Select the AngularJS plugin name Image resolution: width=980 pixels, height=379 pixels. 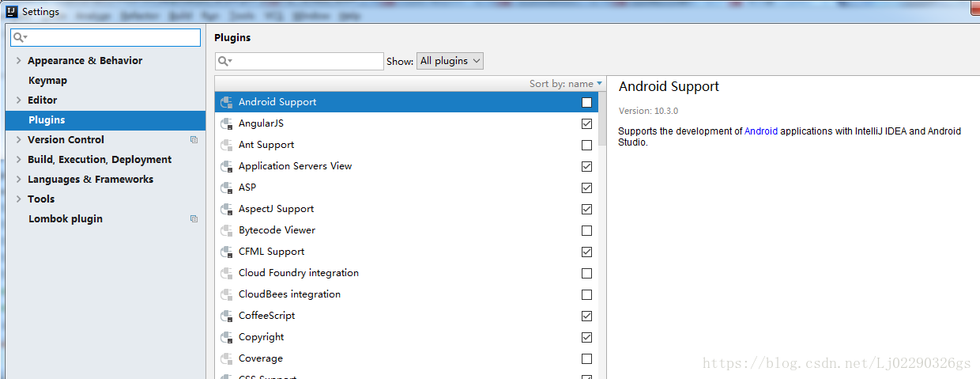click(x=261, y=123)
